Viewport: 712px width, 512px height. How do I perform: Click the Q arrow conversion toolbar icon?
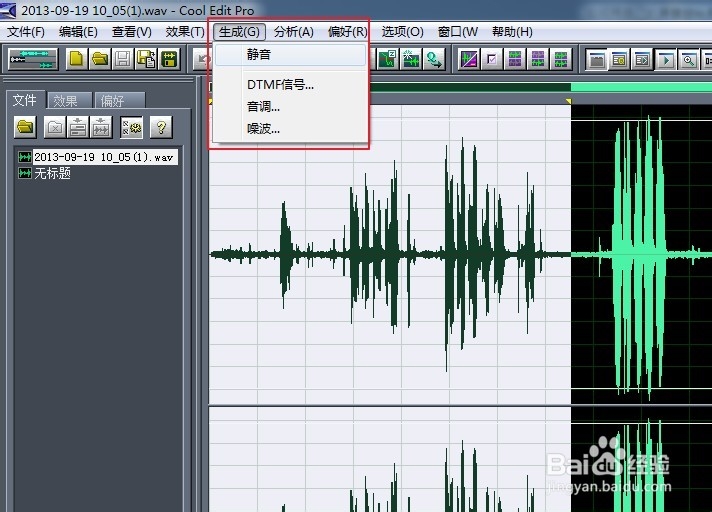pos(434,59)
